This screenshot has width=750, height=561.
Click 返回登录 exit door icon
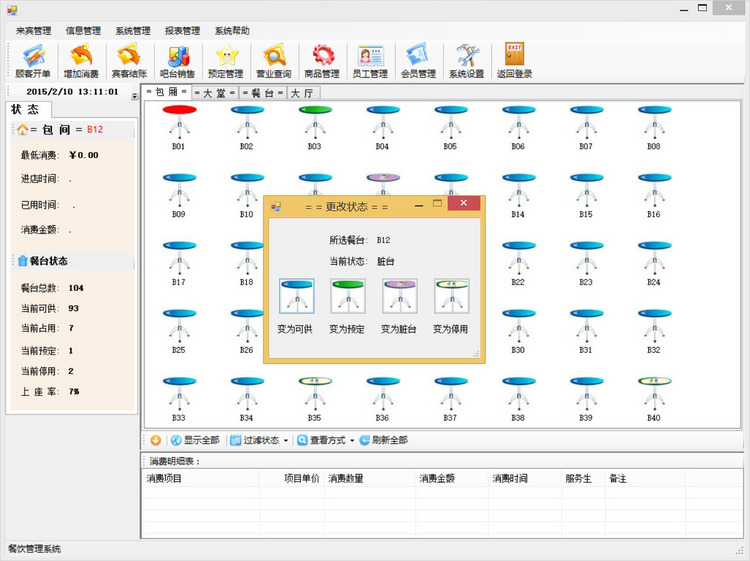coord(514,59)
